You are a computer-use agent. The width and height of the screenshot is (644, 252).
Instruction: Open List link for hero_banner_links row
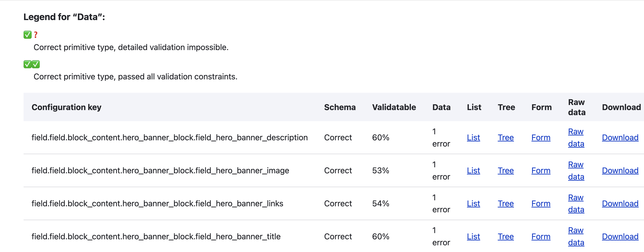tap(473, 203)
